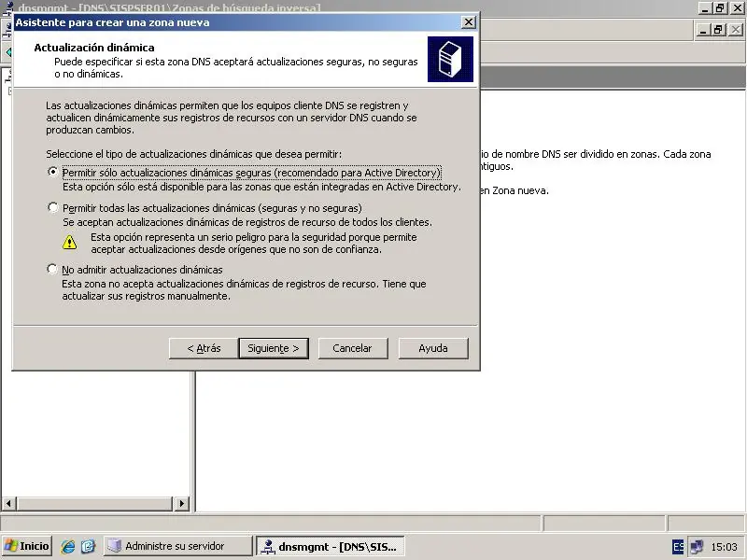Select 'Permitir sólo actualizaciones dinámicas seguras' radio
The width and height of the screenshot is (747, 560).
coord(53,172)
